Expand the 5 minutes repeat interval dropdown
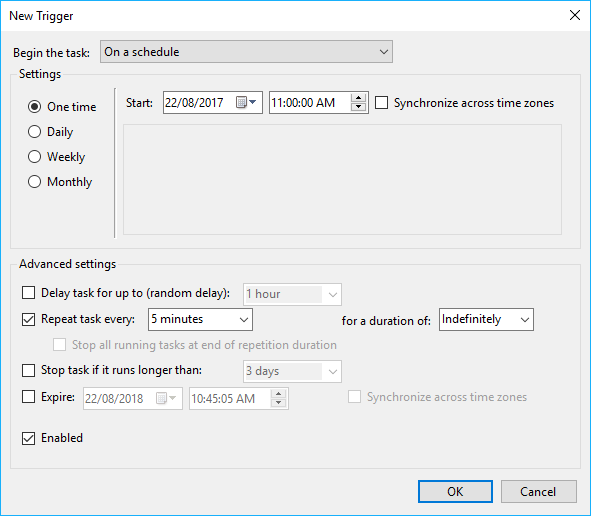591x516 pixels. [x=200, y=320]
